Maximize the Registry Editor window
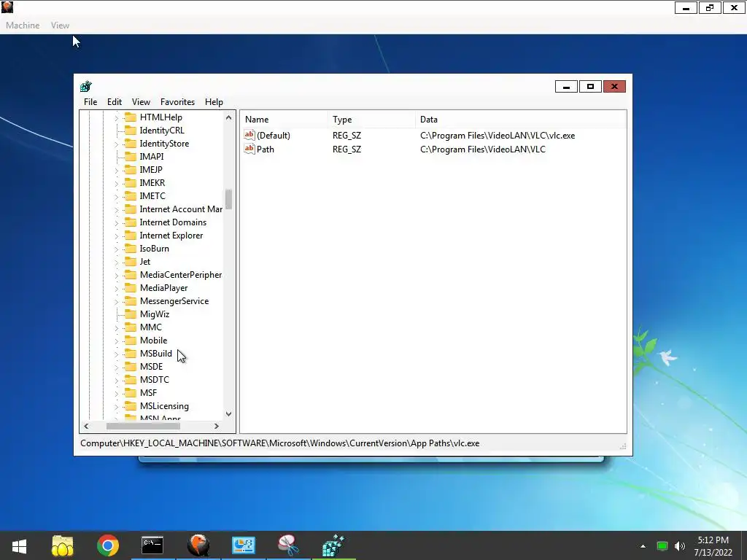747x560 pixels. click(x=590, y=86)
